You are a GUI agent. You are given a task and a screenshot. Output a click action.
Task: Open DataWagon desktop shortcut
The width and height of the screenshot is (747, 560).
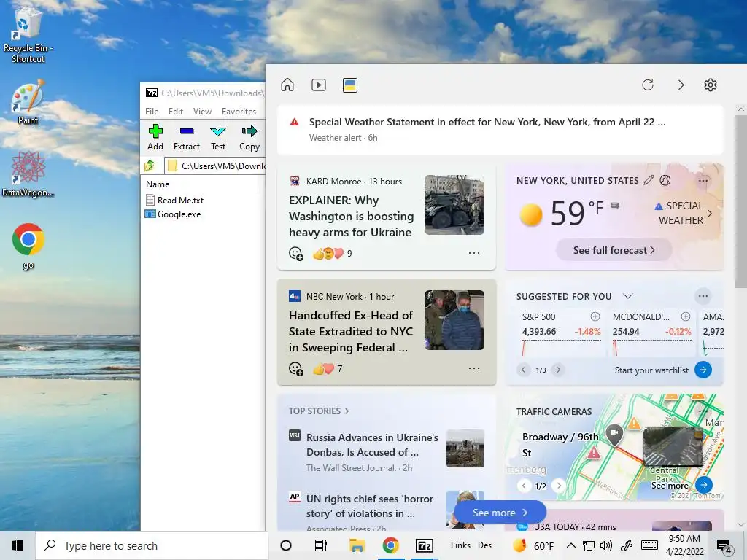click(x=28, y=174)
